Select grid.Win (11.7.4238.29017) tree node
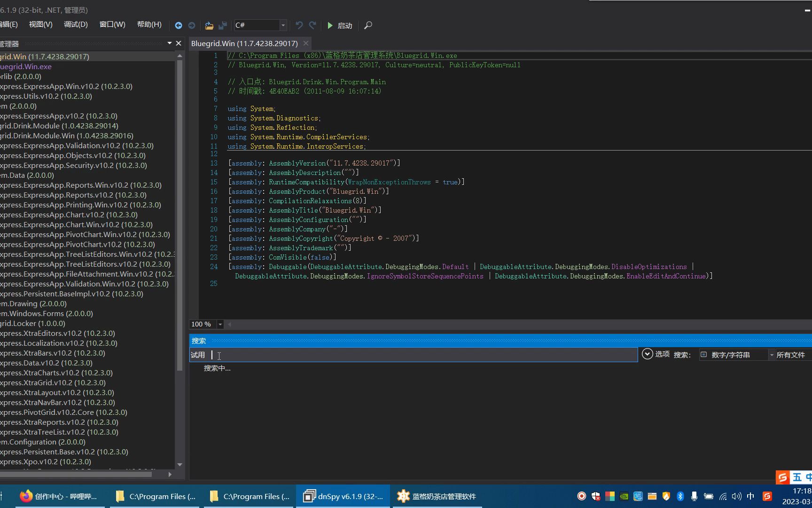812x508 pixels. 45,56
